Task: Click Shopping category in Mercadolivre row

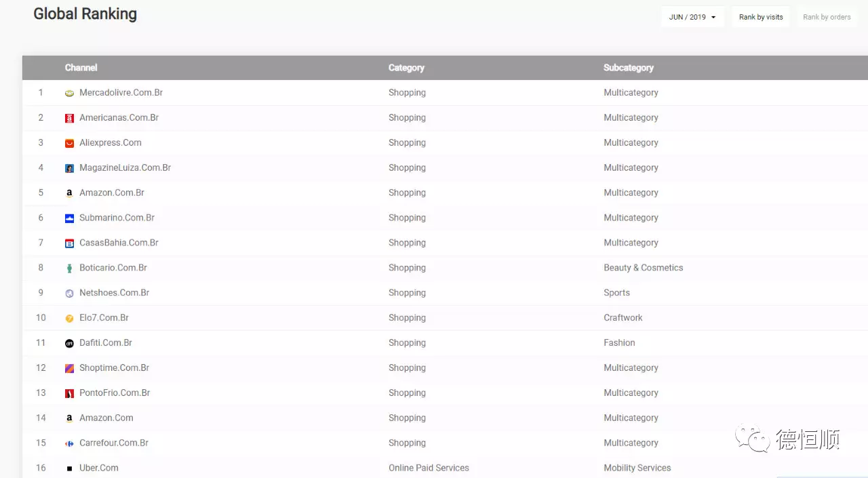Action: click(407, 93)
